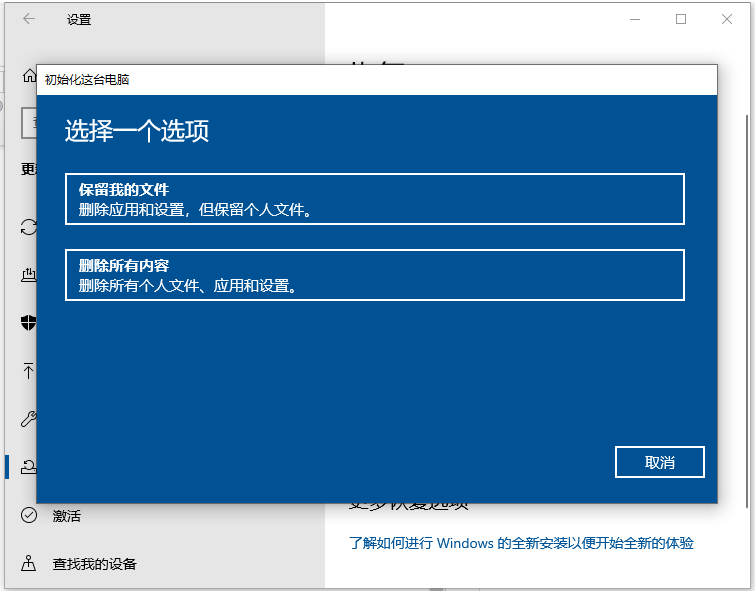Open the Windows 全新安装 help link
Viewport: 755px width, 591px height.
(x=521, y=543)
